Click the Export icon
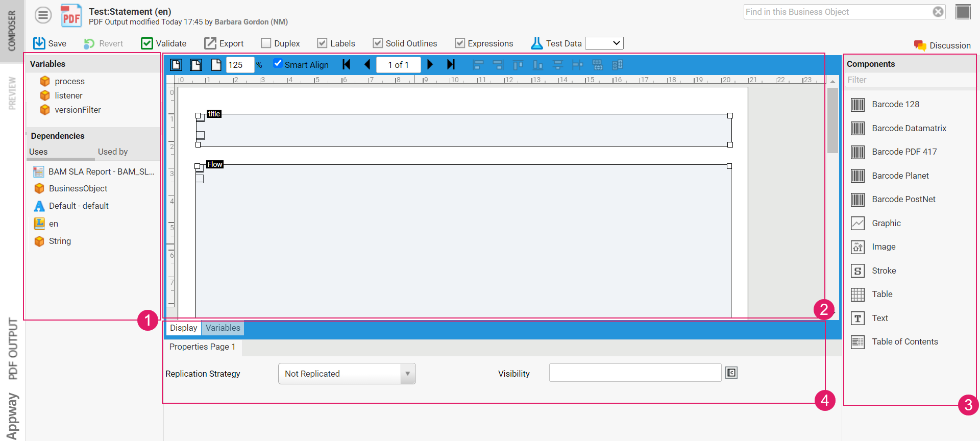 pyautogui.click(x=210, y=43)
